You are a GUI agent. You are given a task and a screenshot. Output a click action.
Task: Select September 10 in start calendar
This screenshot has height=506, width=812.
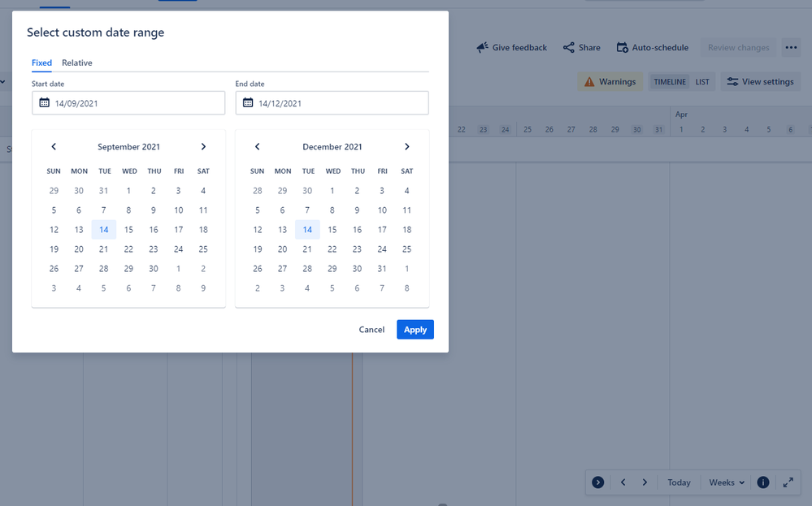click(178, 210)
